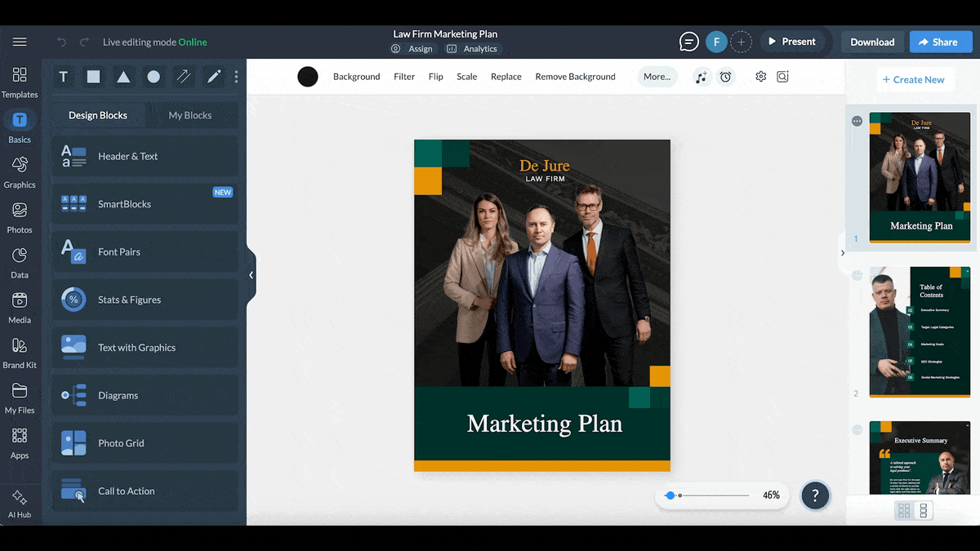Click Create New slide button
This screenshot has height=551, width=980.
pos(913,79)
